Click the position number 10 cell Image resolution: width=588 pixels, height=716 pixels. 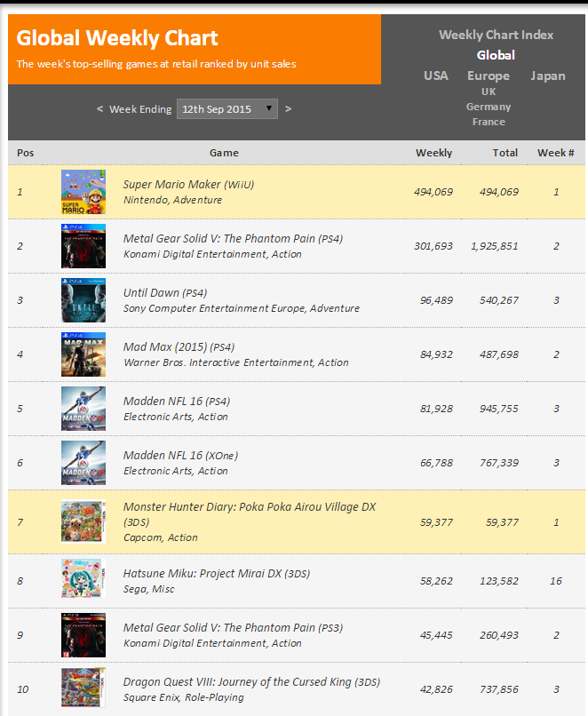(23, 689)
